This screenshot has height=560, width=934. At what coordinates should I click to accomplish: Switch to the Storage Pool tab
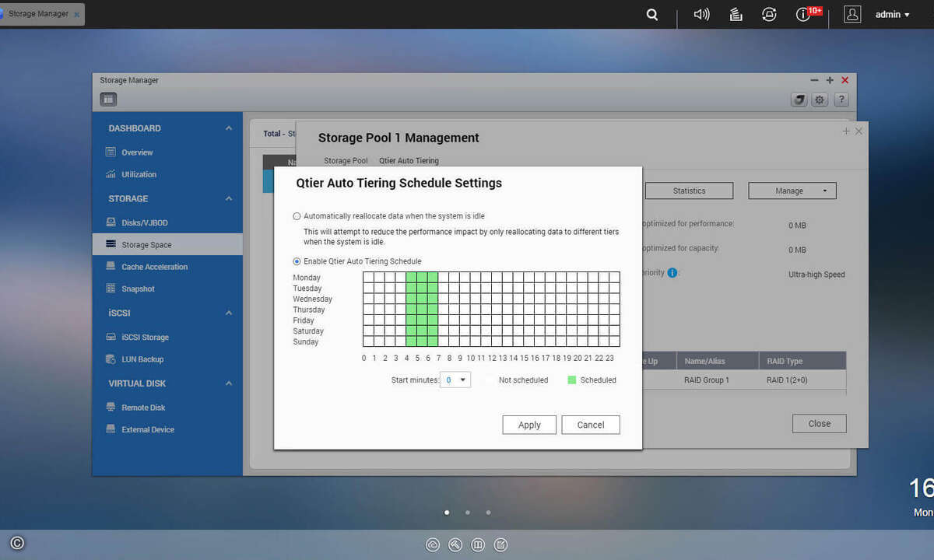(x=346, y=161)
